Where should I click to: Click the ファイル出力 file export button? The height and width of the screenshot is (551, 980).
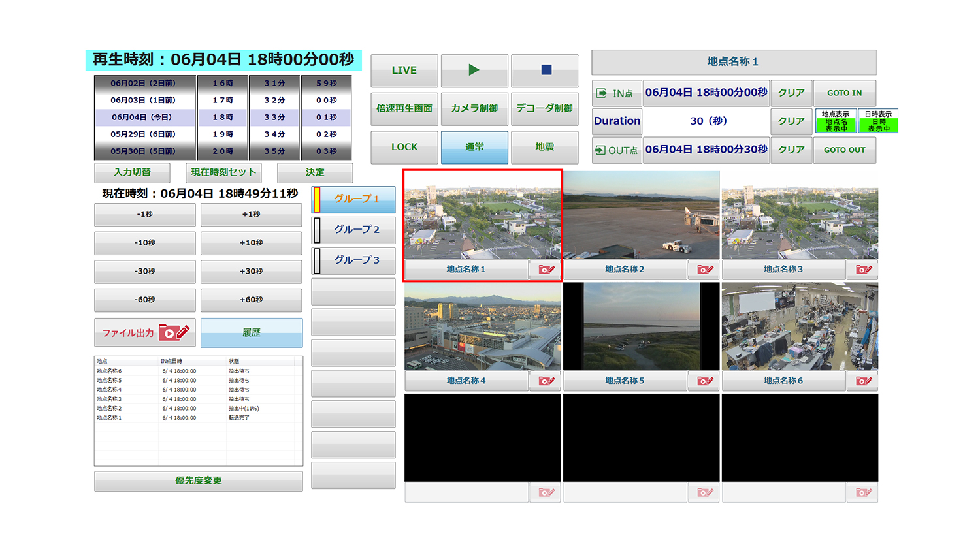(x=145, y=333)
